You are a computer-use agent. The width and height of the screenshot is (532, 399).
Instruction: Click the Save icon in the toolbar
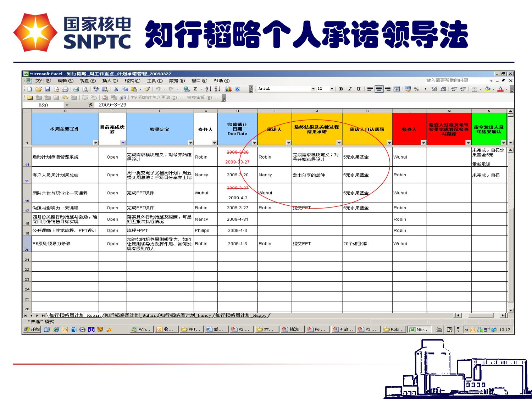coord(48,89)
